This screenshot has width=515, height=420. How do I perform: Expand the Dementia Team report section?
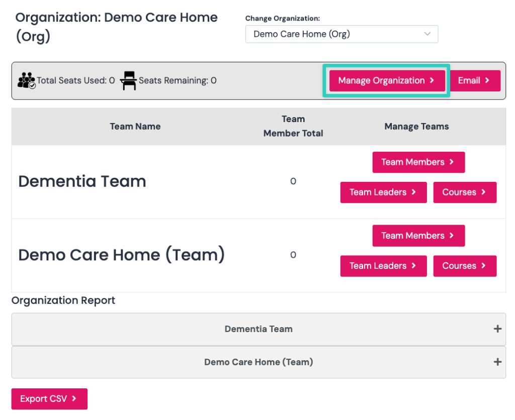[x=259, y=329]
